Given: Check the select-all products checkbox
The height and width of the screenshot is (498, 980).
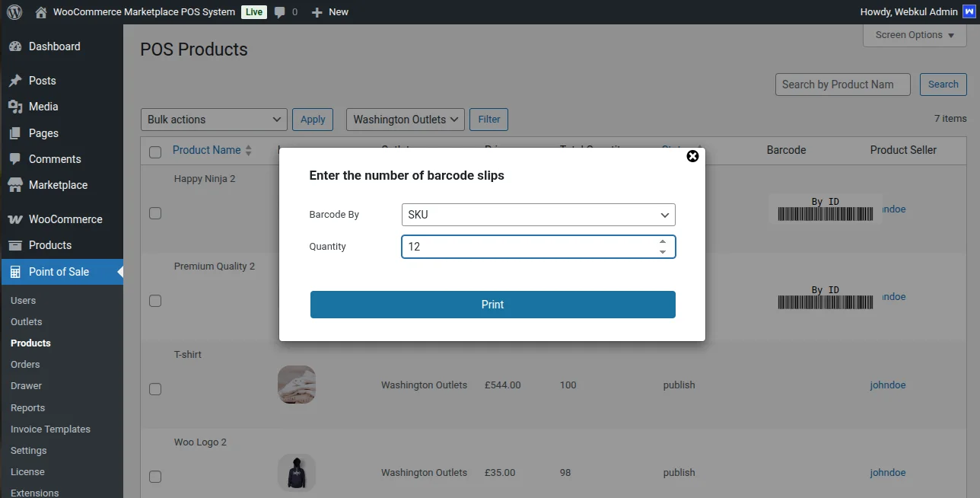Looking at the screenshot, I should pyautogui.click(x=155, y=151).
